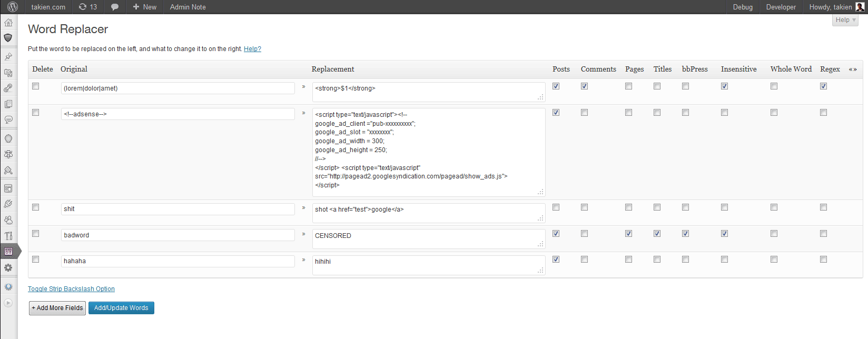
Task: Open the New content menu
Action: pos(145,7)
